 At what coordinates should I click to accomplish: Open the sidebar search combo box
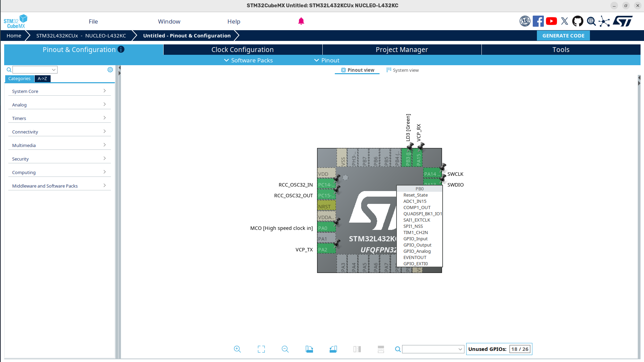coord(35,70)
